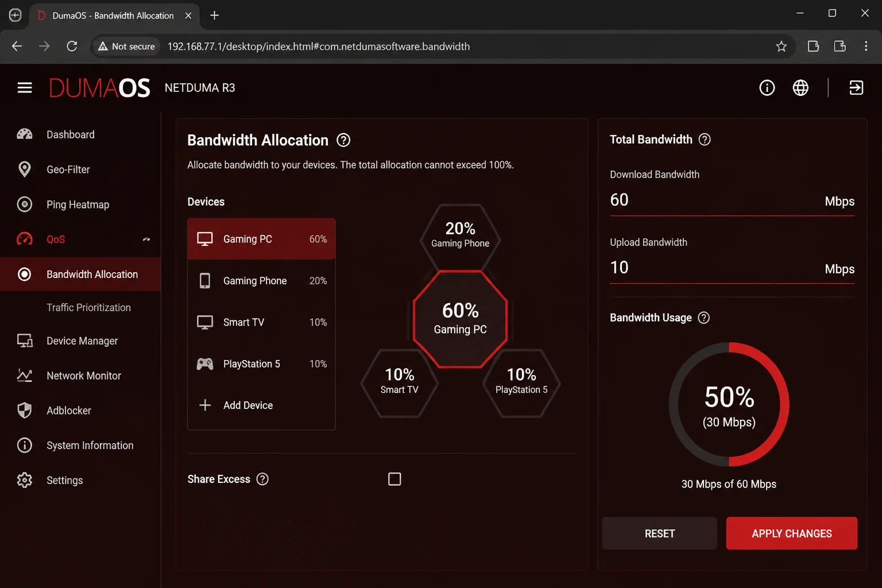
Task: Click the browser address bar URL
Action: click(x=319, y=47)
